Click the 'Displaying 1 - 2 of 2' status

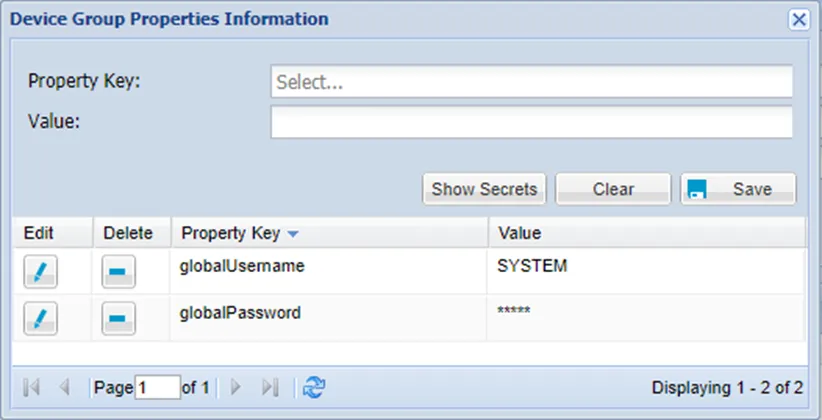[727, 387]
